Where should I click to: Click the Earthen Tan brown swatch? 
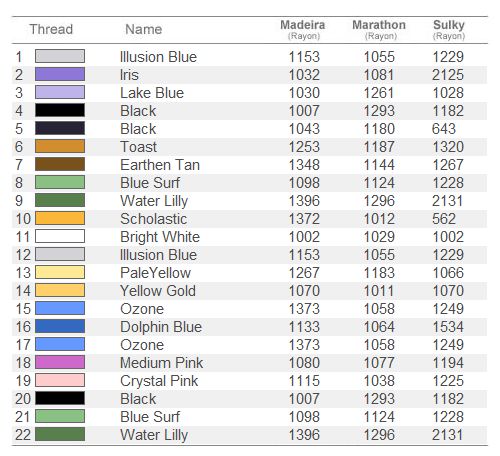pyautogui.click(x=60, y=164)
